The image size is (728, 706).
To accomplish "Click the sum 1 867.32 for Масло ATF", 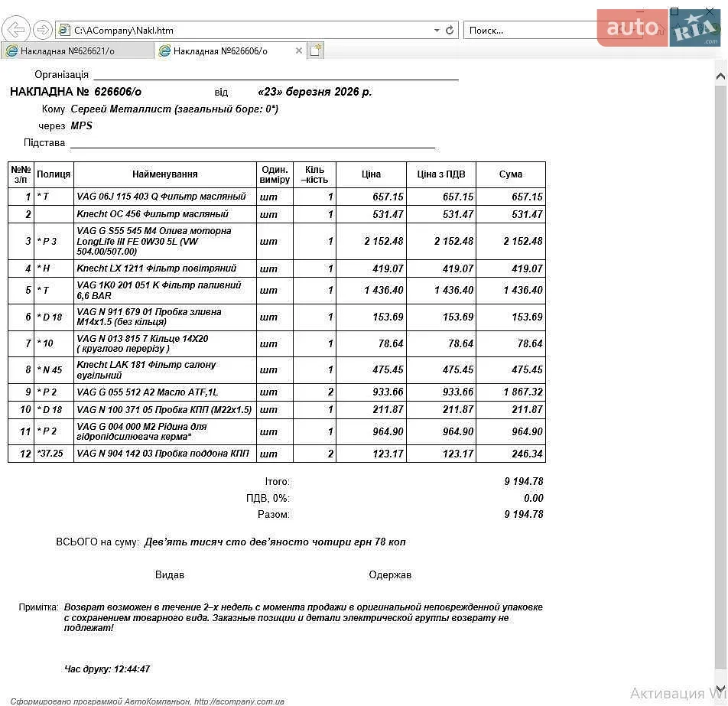I will (523, 392).
